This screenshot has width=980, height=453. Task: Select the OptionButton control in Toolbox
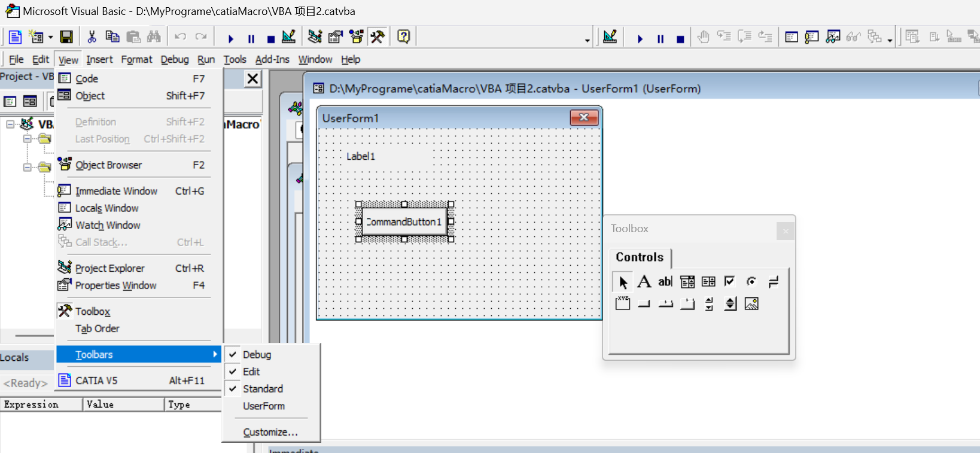click(751, 281)
